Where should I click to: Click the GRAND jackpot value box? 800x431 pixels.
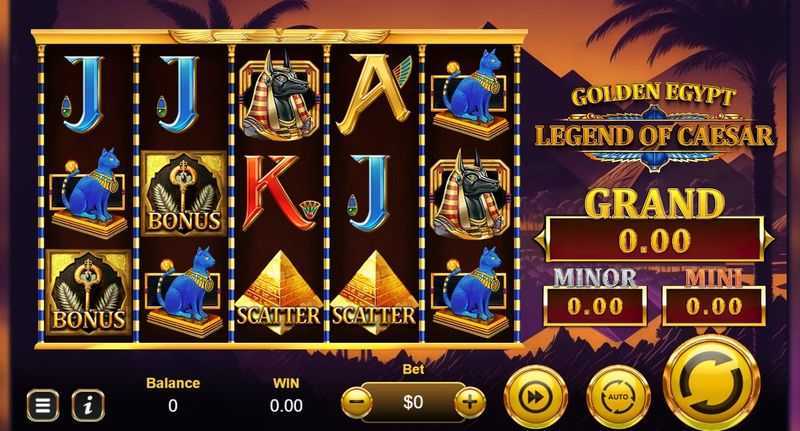tap(655, 239)
